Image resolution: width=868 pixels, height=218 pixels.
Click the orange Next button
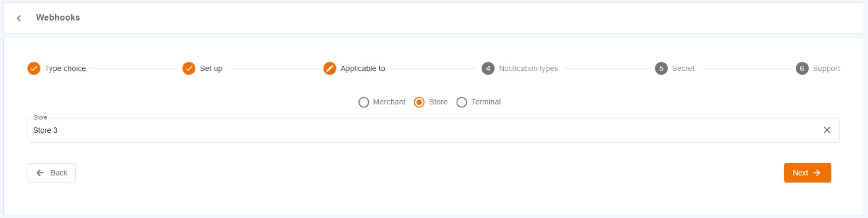click(807, 173)
